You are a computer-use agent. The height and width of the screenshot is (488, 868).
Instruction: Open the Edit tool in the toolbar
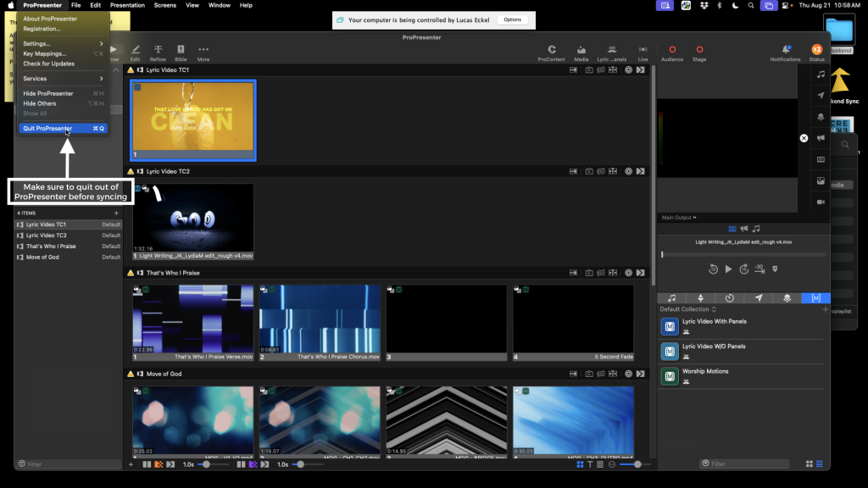point(135,53)
